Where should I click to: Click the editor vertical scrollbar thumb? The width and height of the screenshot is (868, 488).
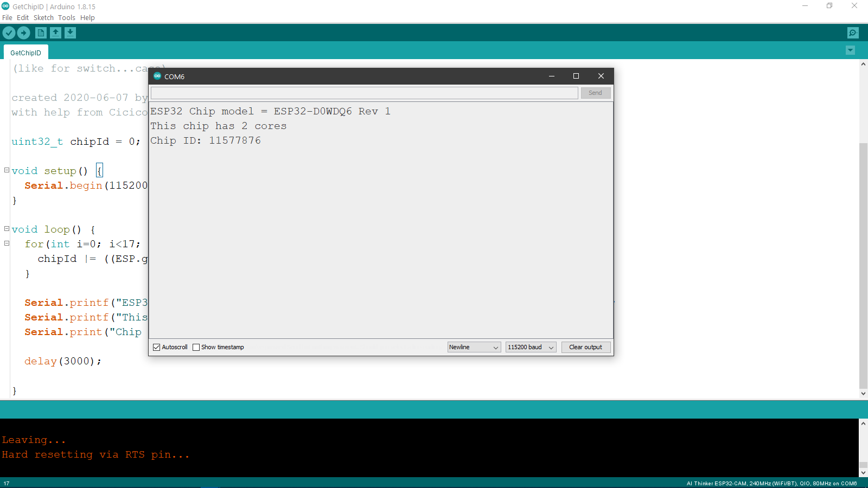click(x=863, y=266)
